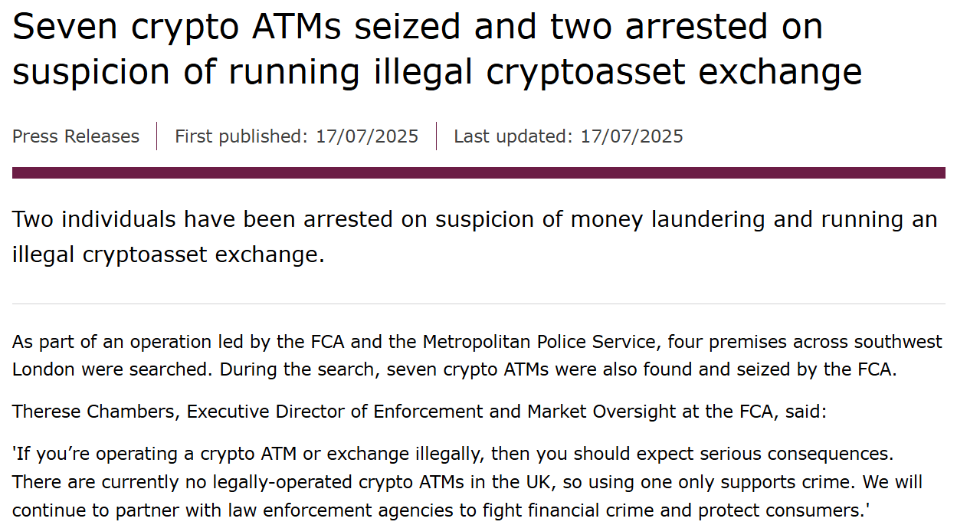Viewport: 980px width, 525px height.
Task: Click the headline's first line about seven crypto ATMs
Action: coord(418,27)
